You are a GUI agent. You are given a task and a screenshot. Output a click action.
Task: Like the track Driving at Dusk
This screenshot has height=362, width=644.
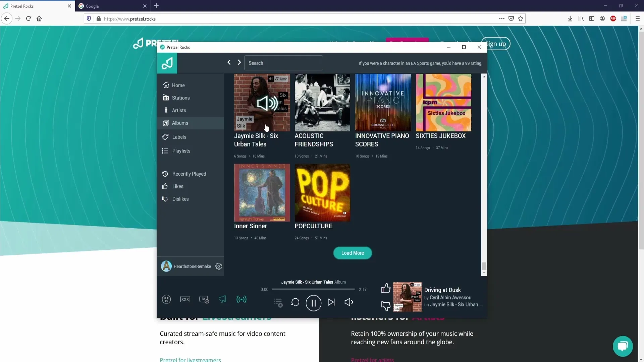(386, 288)
